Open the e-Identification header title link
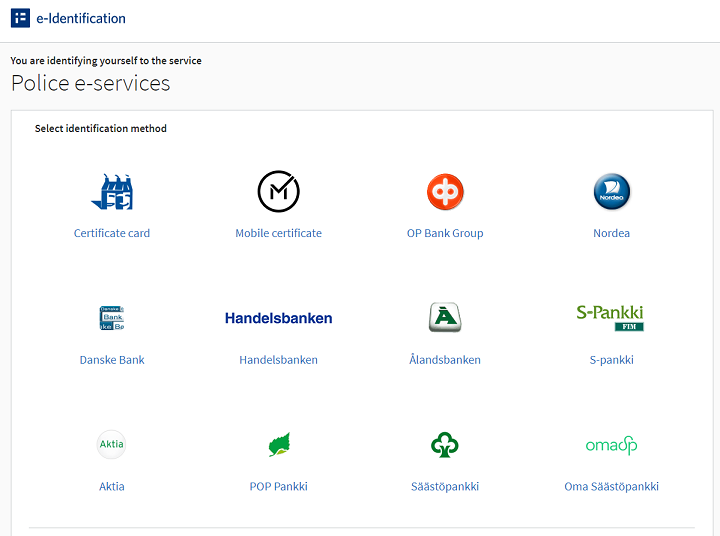This screenshot has width=720, height=536. pos(81,18)
